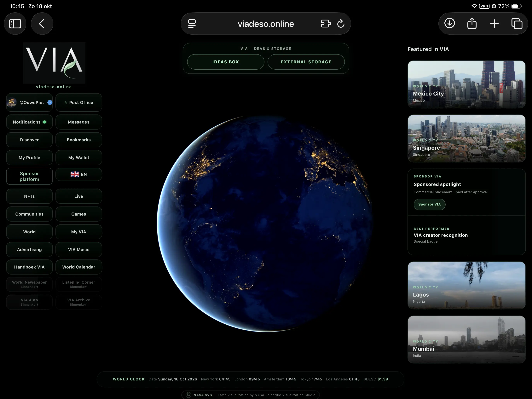The width and height of the screenshot is (532, 399).
Task: Open EXTERNAL STORAGE
Action: point(306,62)
